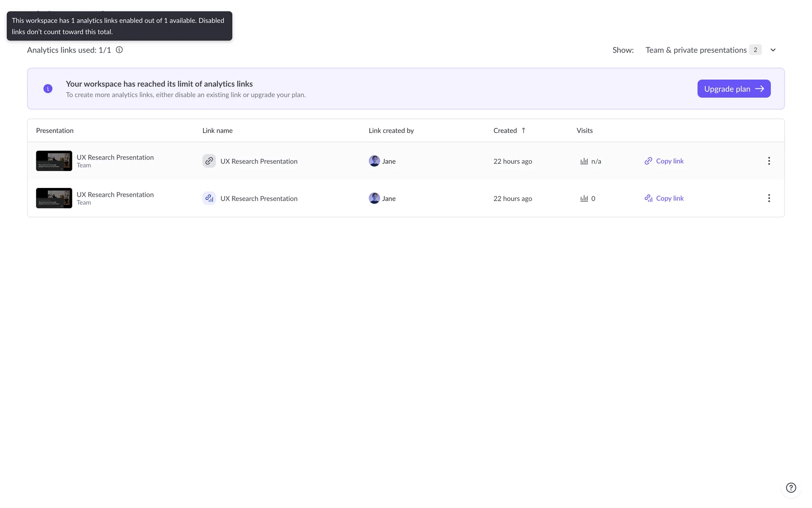Copy analytics link in the second row
This screenshot has height=508, width=812.
tap(664, 198)
